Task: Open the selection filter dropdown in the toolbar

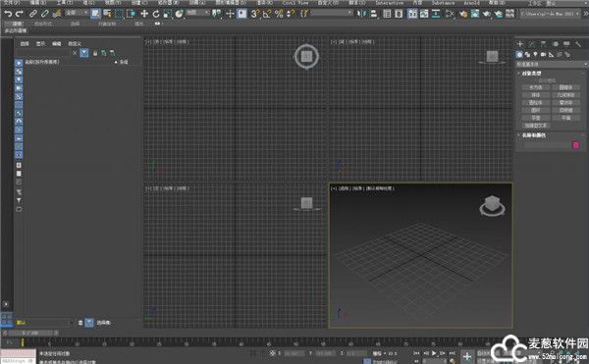Action: click(77, 13)
